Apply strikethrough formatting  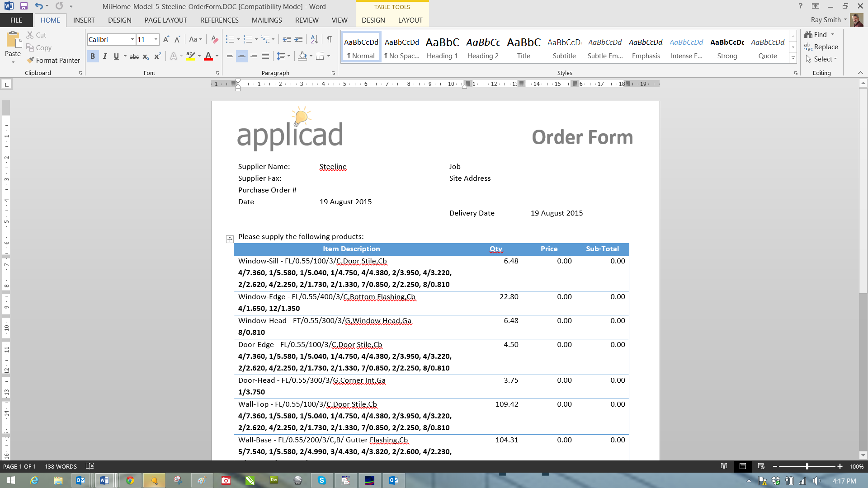(x=134, y=56)
